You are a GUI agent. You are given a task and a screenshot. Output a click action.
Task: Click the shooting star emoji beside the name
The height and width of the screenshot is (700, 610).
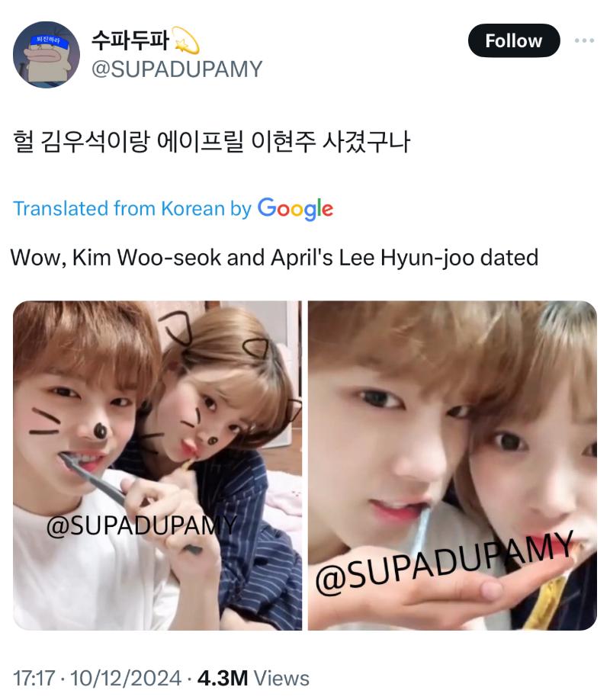pos(186,40)
